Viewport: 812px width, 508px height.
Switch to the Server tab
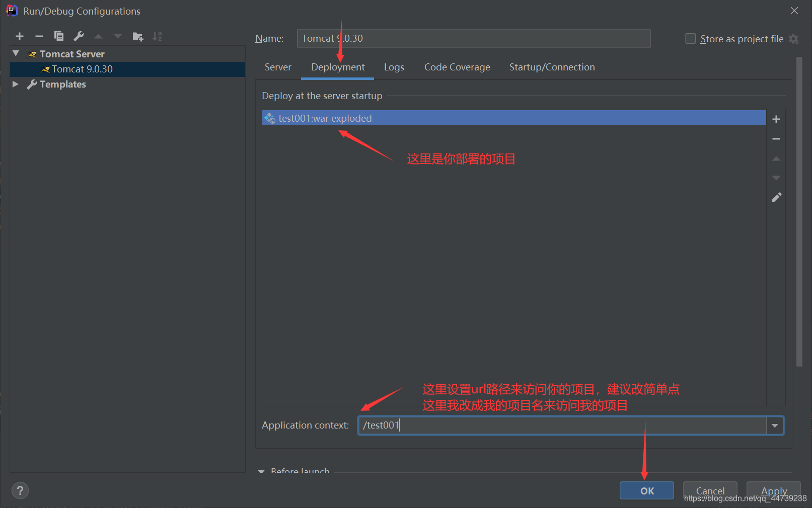pos(278,67)
